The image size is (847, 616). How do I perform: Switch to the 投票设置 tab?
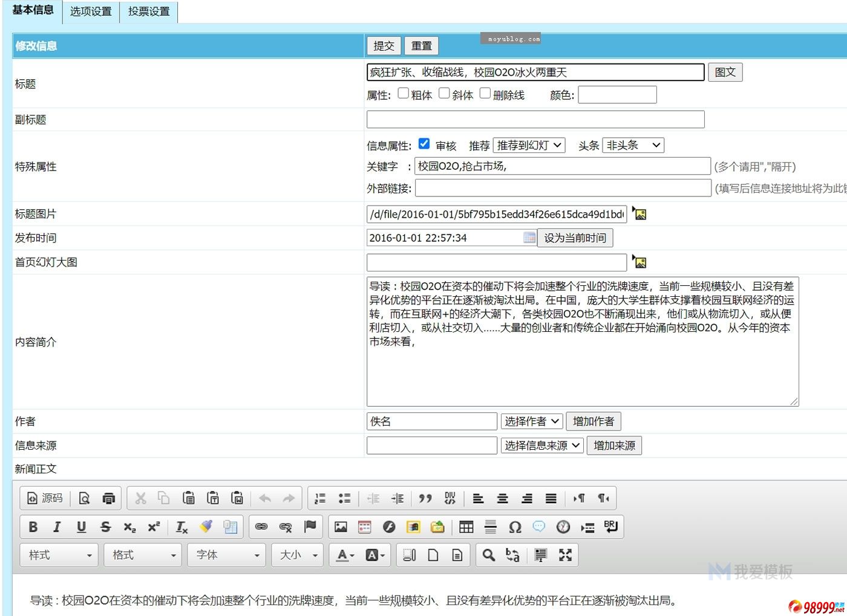(x=149, y=11)
